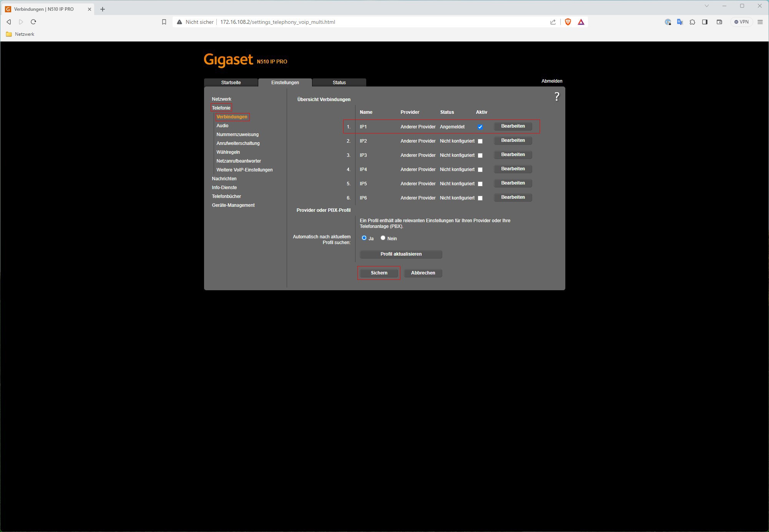Open Geräte-Management in the sidebar
769x532 pixels.
(x=233, y=205)
